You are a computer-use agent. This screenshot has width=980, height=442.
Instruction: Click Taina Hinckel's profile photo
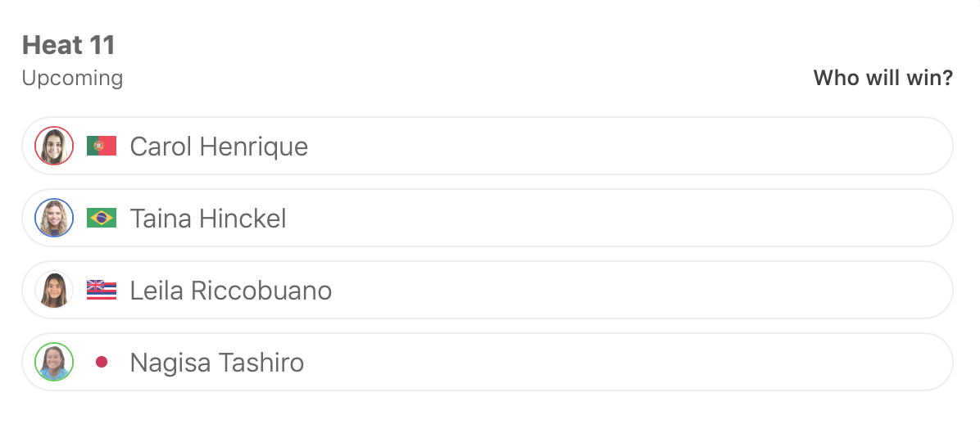point(54,219)
